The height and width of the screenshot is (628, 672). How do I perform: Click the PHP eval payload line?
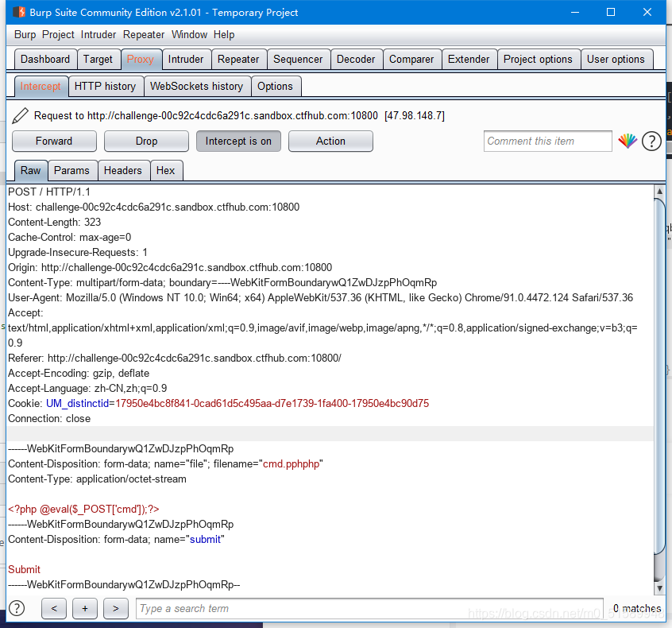[83, 510]
